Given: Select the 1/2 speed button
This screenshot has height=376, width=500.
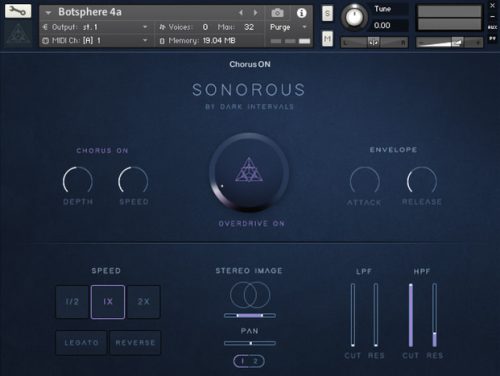Looking at the screenshot, I should 72,302.
